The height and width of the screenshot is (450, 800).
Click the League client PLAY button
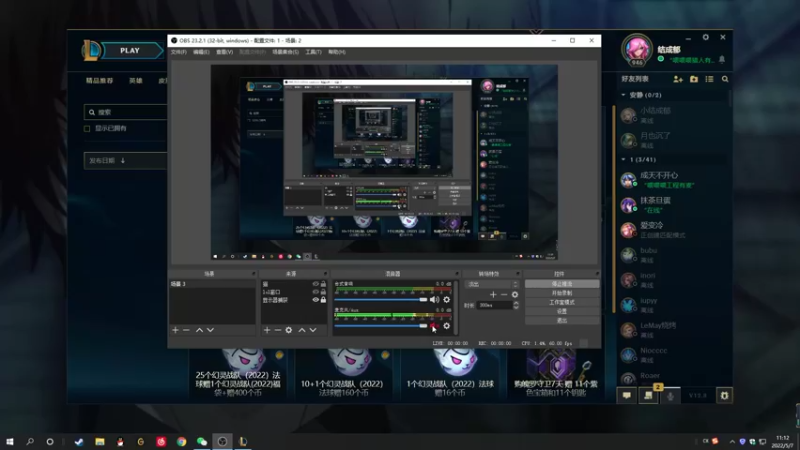pyautogui.click(x=131, y=51)
